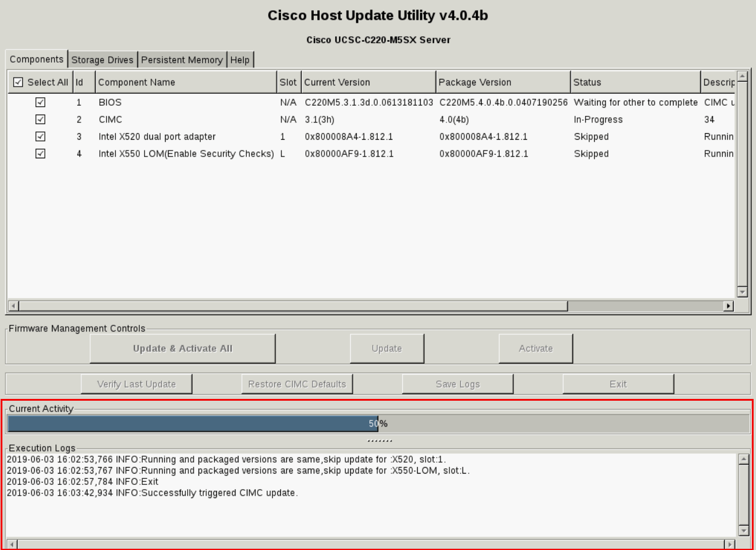
Task: Click log line skip update for X520
Action: pyautogui.click(x=227, y=459)
